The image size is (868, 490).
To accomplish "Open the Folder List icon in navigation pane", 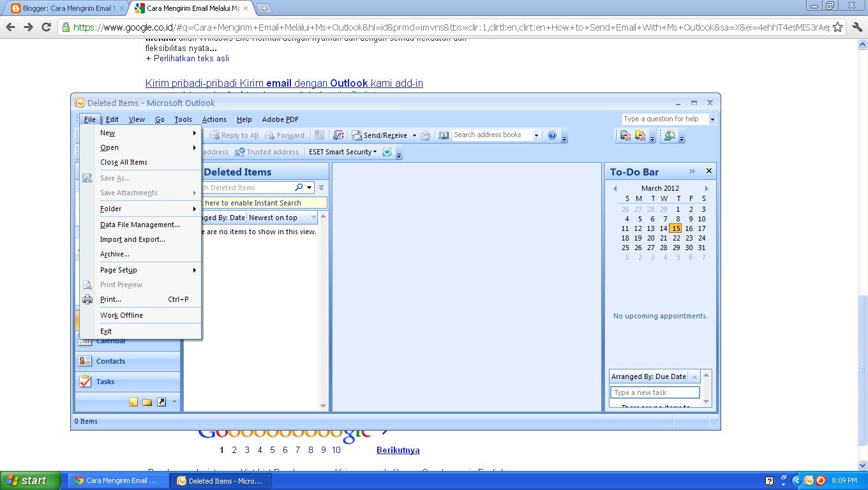I will 147,402.
